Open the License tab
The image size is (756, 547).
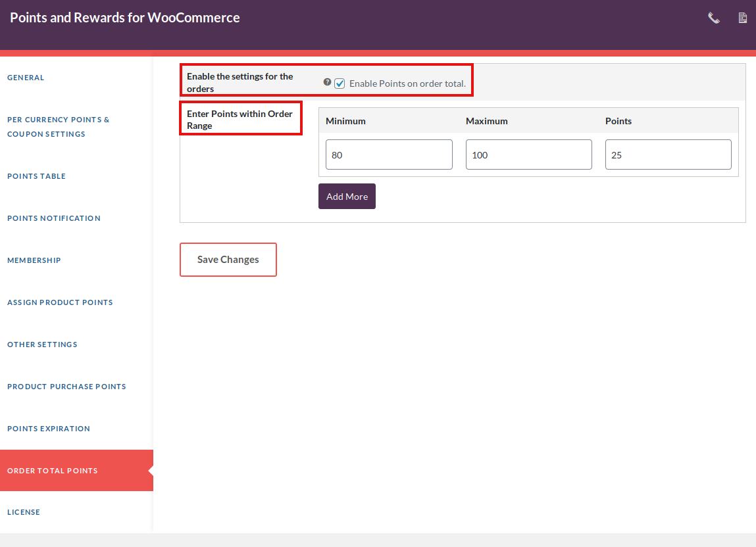pyautogui.click(x=23, y=512)
